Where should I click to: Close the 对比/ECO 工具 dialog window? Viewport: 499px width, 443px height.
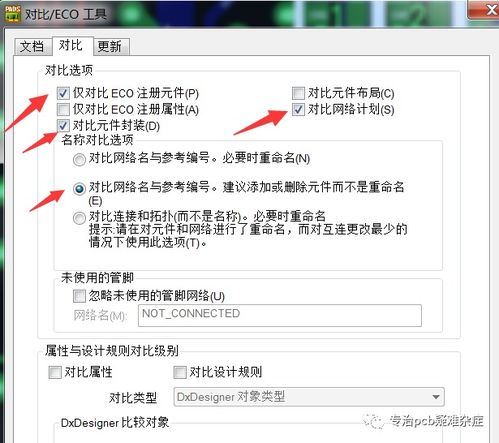tap(485, 9)
